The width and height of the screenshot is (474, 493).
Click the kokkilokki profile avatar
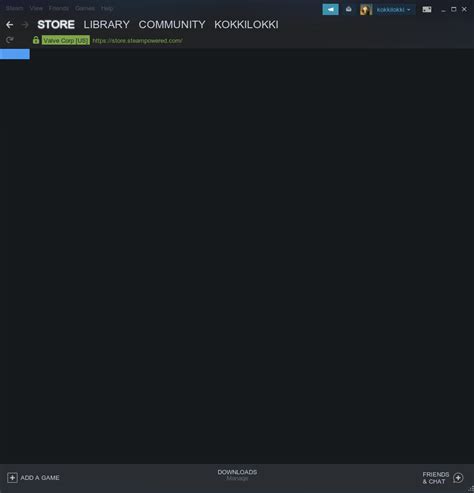click(366, 9)
